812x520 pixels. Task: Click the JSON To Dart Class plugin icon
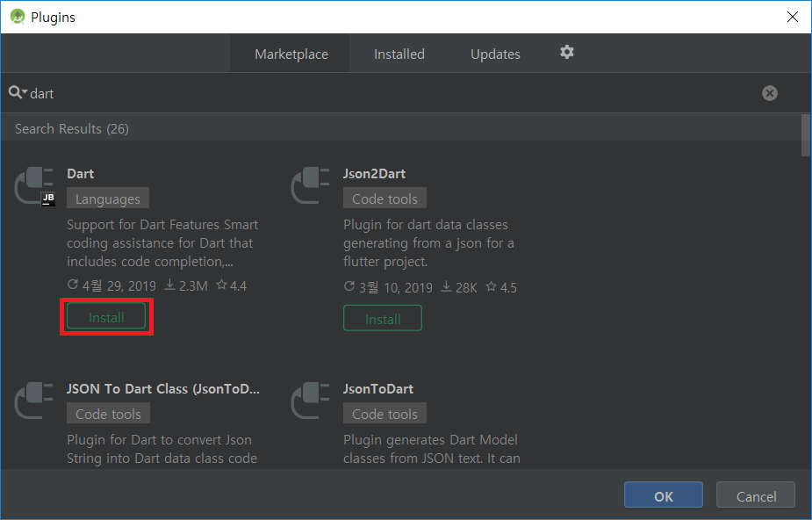33,401
